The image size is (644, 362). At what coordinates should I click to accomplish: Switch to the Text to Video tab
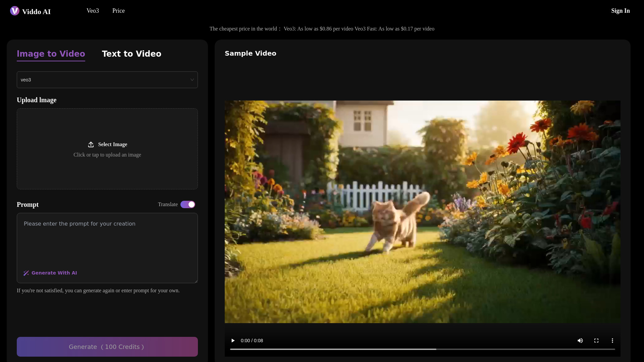pos(131,54)
